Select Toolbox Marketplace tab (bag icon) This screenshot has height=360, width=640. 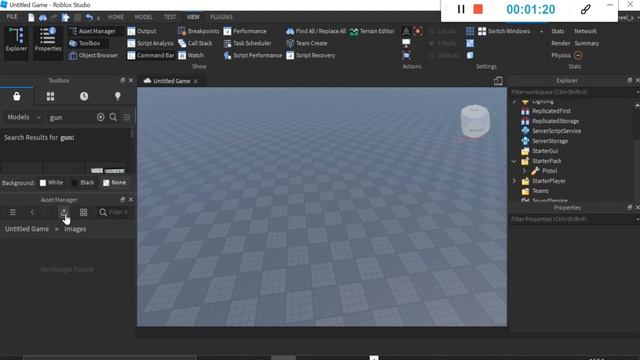(x=17, y=96)
